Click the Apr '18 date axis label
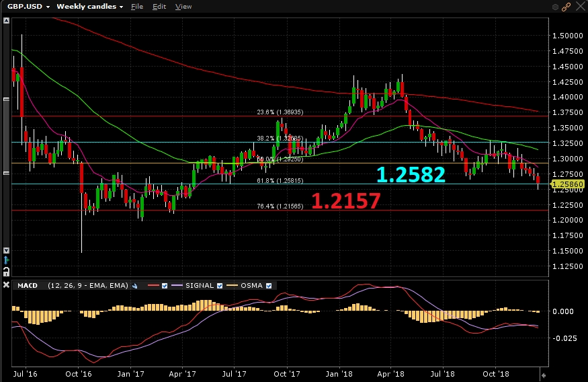This screenshot has width=588, height=382. 390,374
